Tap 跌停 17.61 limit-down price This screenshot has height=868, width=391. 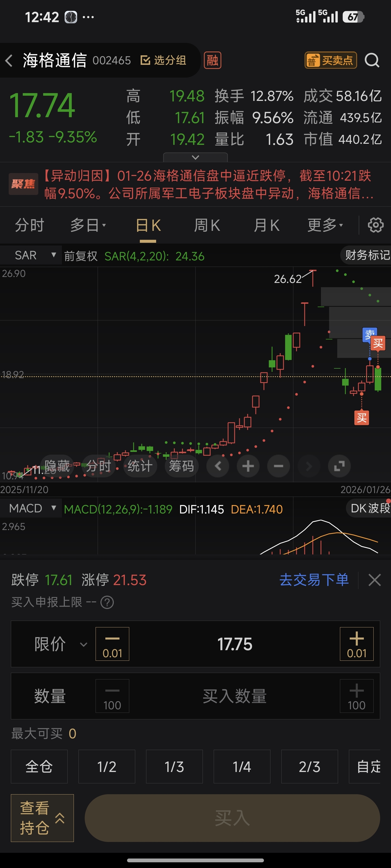point(42,580)
